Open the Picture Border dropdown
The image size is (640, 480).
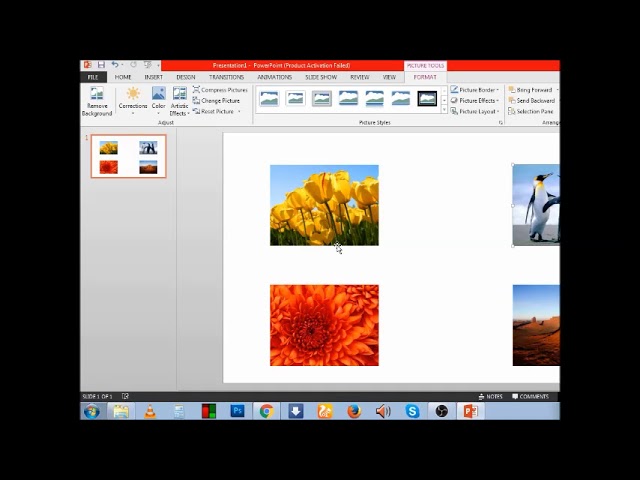point(475,90)
